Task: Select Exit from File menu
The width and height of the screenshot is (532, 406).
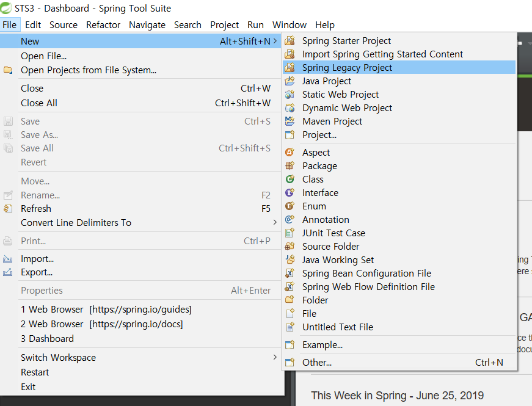Action: [x=142, y=386]
